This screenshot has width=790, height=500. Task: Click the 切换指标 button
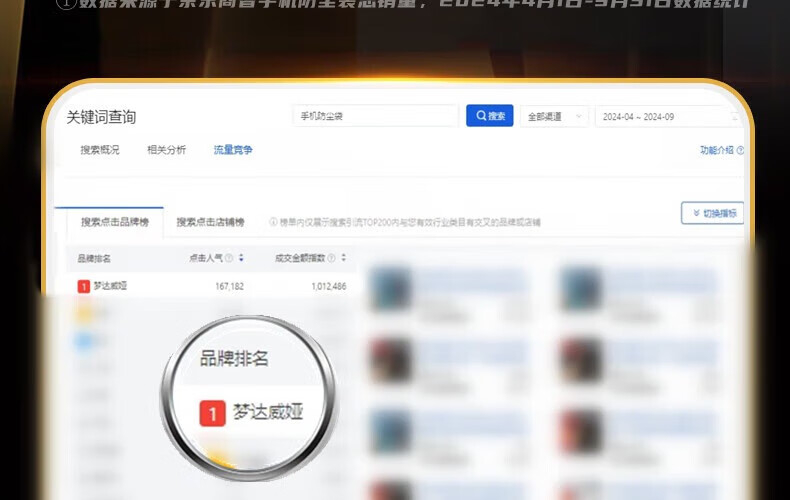(x=712, y=213)
